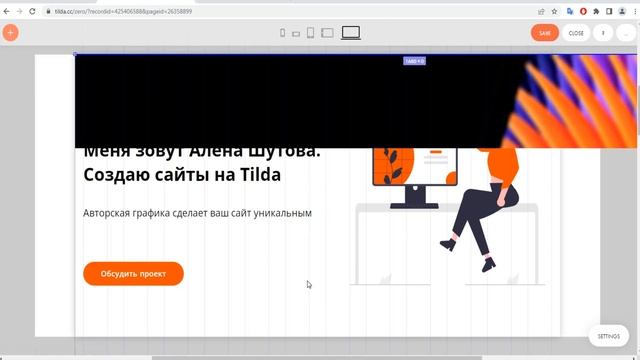Open the three-dots more menu in editor
This screenshot has height=360, width=640.
click(626, 33)
